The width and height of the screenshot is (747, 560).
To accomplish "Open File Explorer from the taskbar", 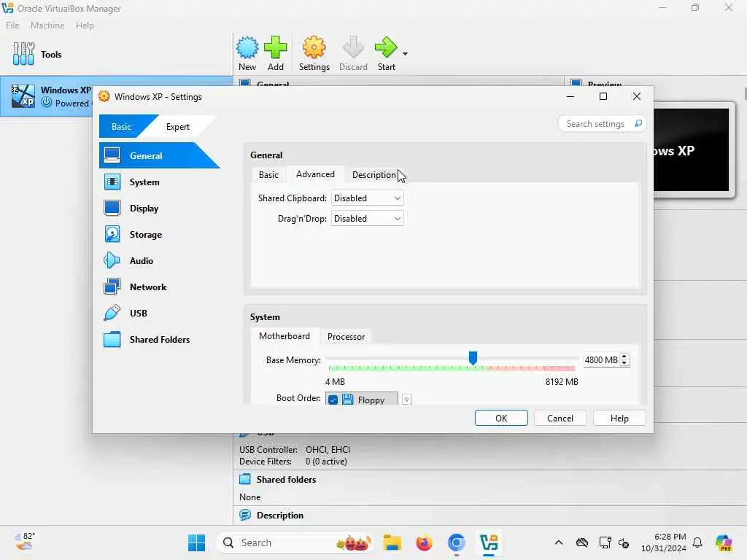I will [x=392, y=542].
